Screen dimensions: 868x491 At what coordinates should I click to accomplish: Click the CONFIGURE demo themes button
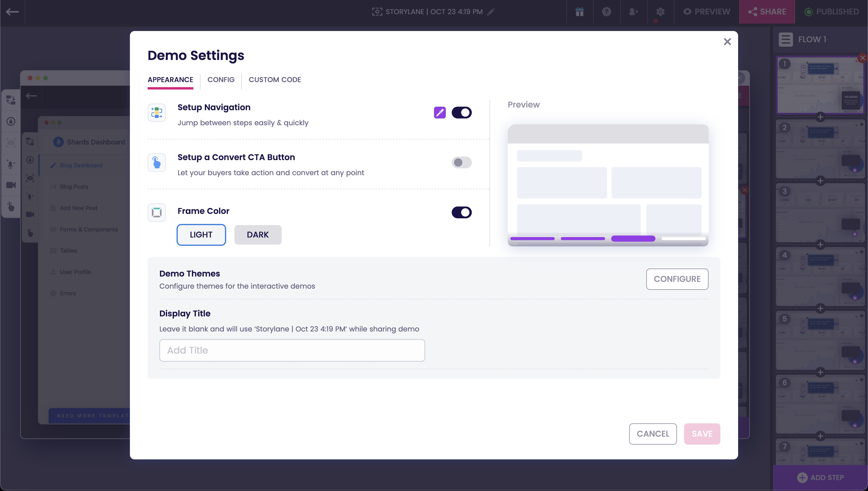677,279
